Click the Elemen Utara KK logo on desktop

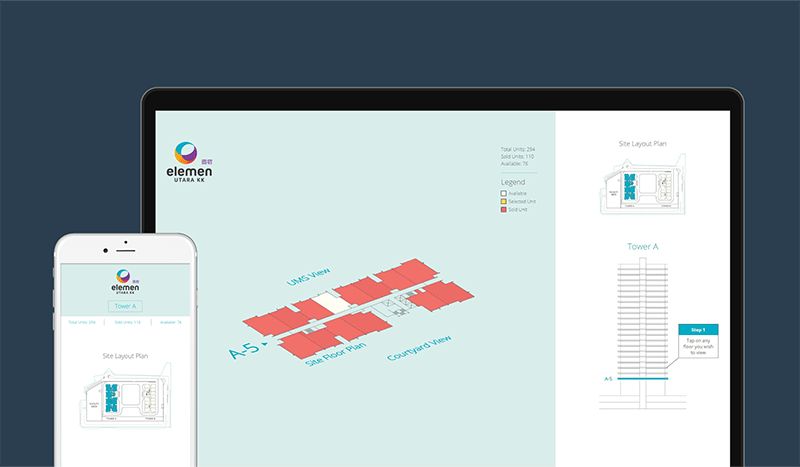191,161
